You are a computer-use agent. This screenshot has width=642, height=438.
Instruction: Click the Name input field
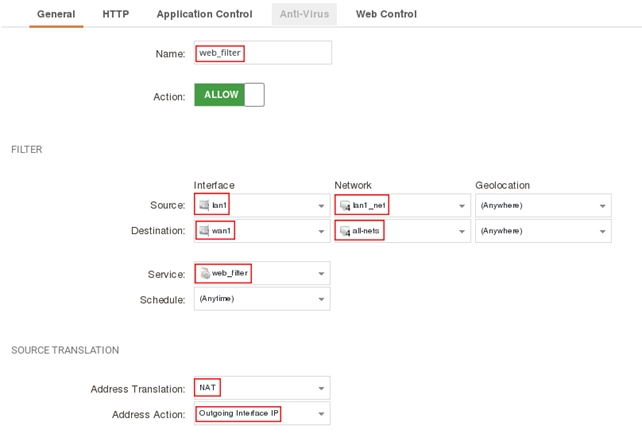(x=263, y=53)
